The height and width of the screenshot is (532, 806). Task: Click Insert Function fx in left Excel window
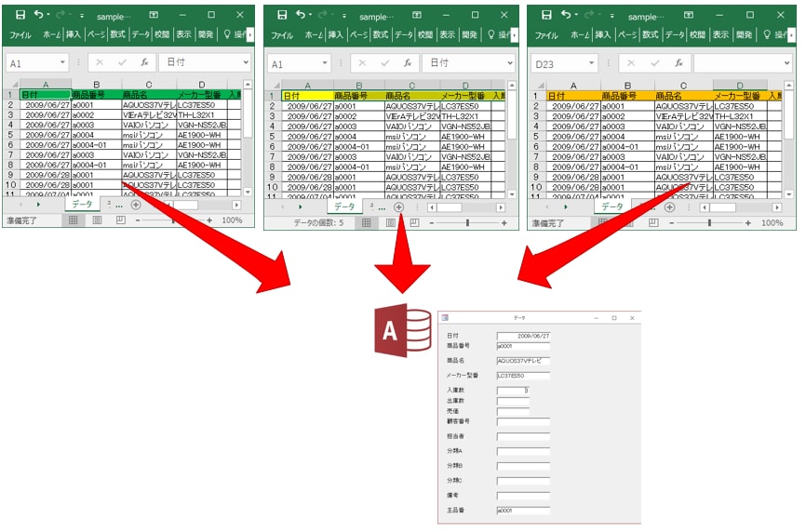click(145, 62)
